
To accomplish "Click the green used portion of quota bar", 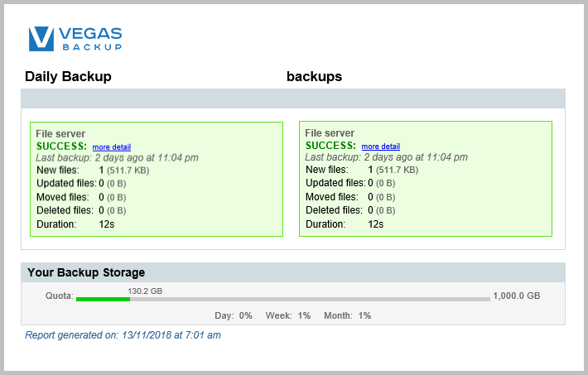I will click(x=103, y=299).
